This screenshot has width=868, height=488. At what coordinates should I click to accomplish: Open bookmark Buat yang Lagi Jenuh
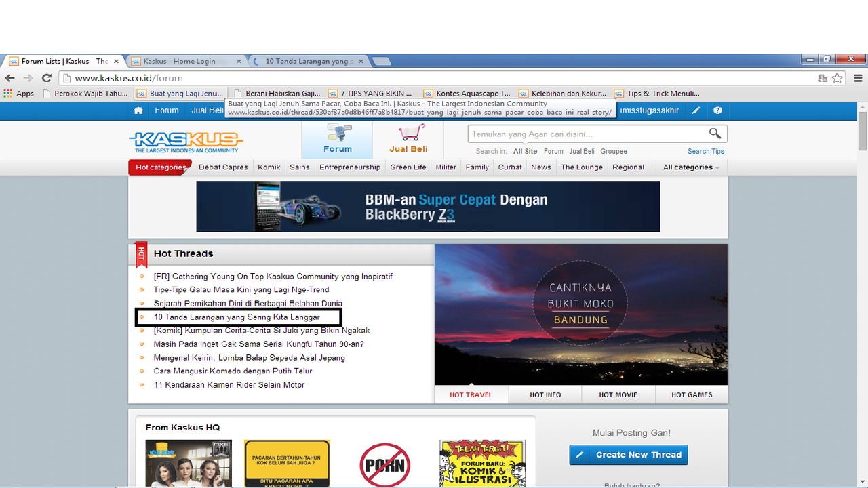[x=180, y=94]
